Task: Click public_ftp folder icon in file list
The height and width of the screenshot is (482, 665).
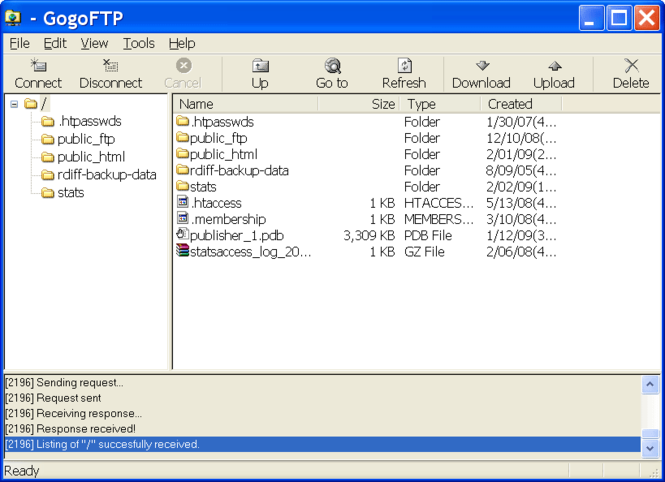Action: [183, 137]
